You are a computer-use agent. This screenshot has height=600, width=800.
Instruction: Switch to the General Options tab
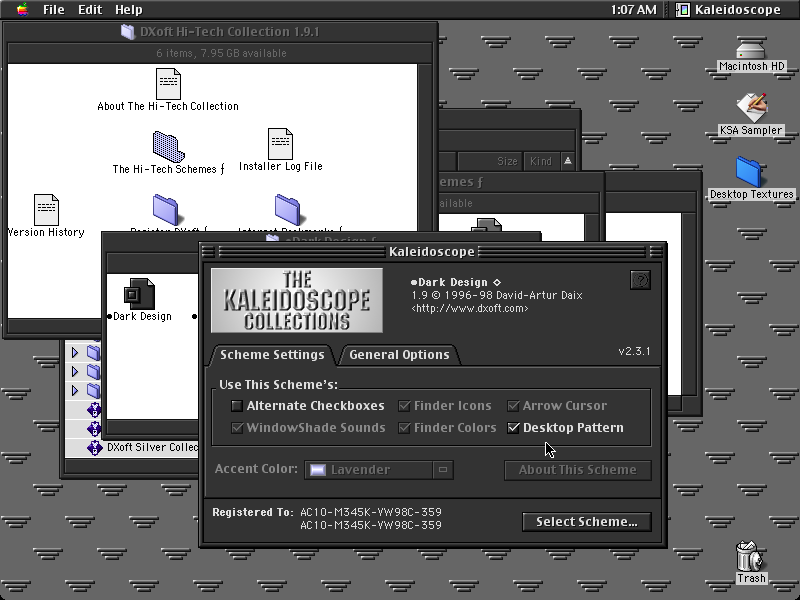(x=399, y=355)
